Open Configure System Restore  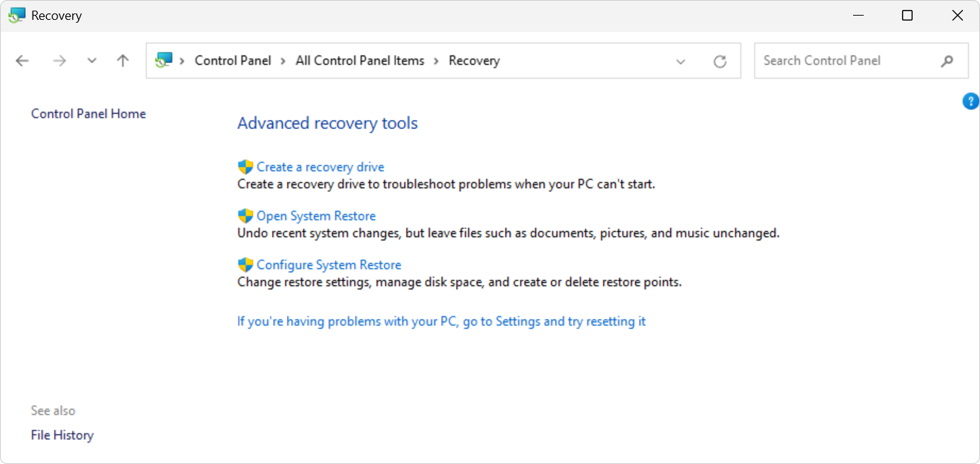(330, 264)
